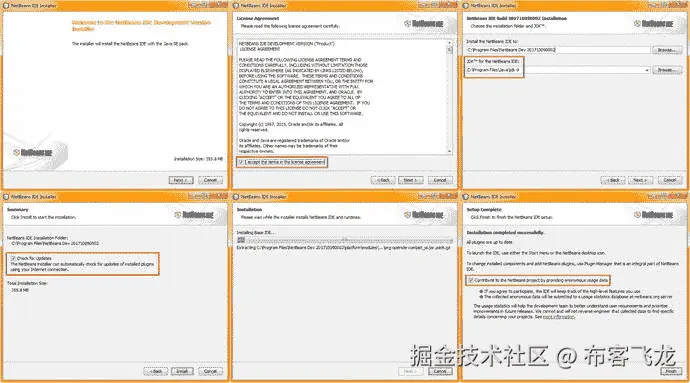Click Cancel in the Summary window
Screen dimensions: 690x383
210,371
